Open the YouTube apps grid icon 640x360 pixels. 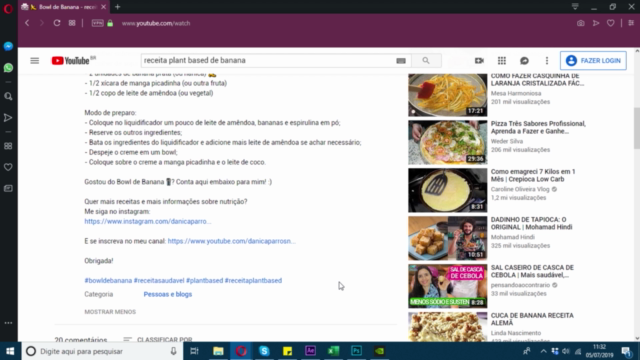[x=502, y=61]
